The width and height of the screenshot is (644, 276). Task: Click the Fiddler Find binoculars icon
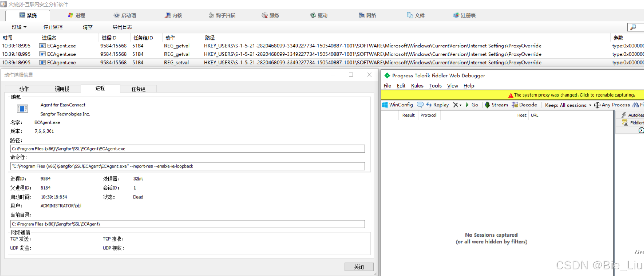pos(635,105)
